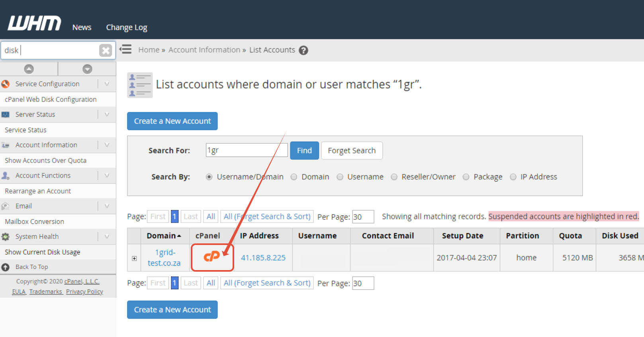This screenshot has width=644, height=337.
Task: Open Change Log in top navigation
Action: coord(127,27)
